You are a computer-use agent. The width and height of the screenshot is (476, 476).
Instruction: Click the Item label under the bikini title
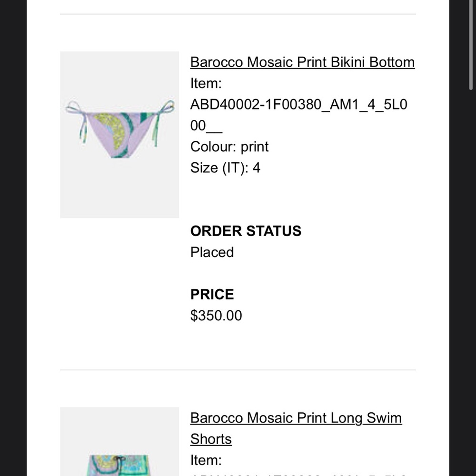(x=206, y=83)
